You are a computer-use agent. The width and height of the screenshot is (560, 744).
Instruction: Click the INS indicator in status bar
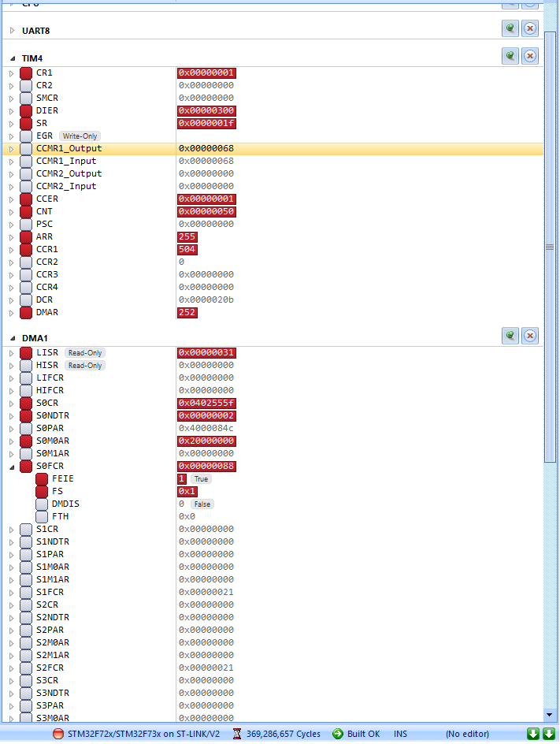(x=400, y=734)
